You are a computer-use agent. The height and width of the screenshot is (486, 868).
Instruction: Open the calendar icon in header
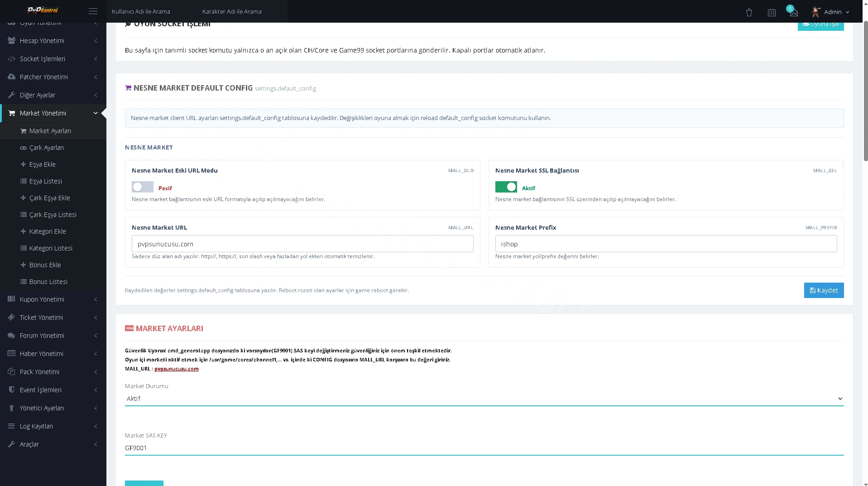[x=772, y=13]
